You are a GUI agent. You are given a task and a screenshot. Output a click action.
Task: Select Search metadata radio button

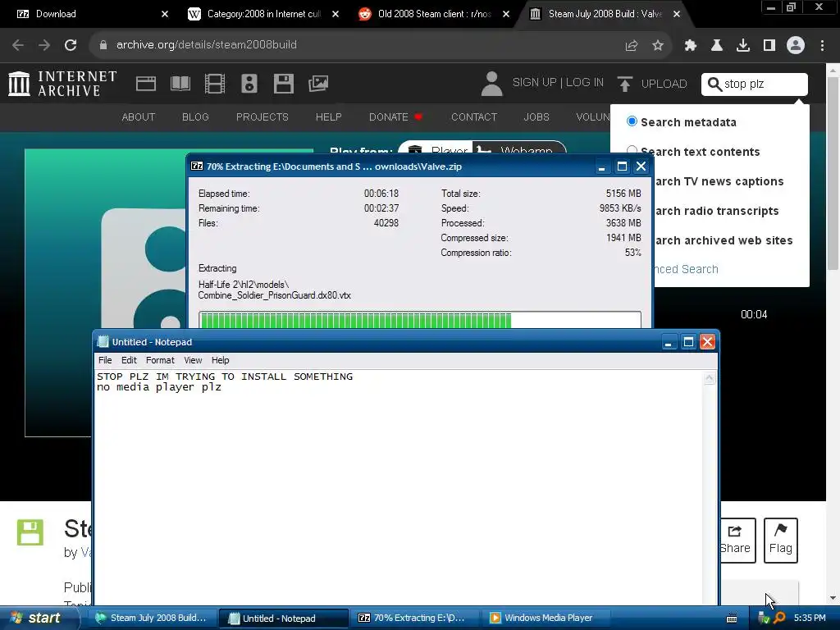[x=632, y=121]
